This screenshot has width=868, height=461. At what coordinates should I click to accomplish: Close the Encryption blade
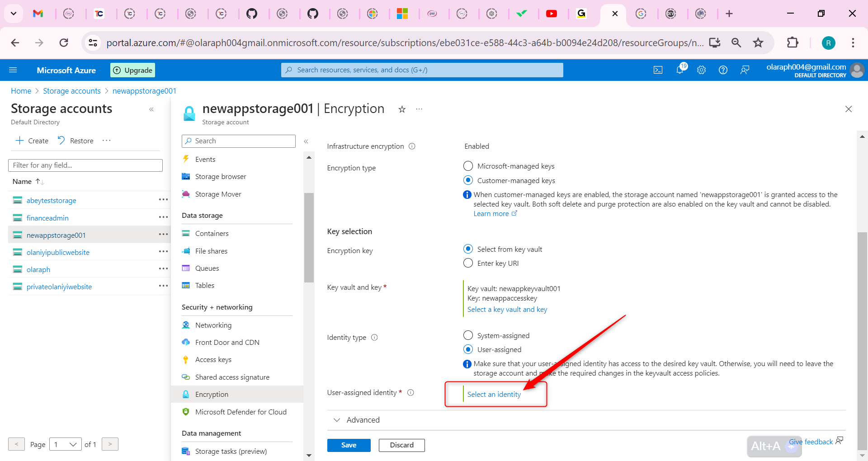849,109
